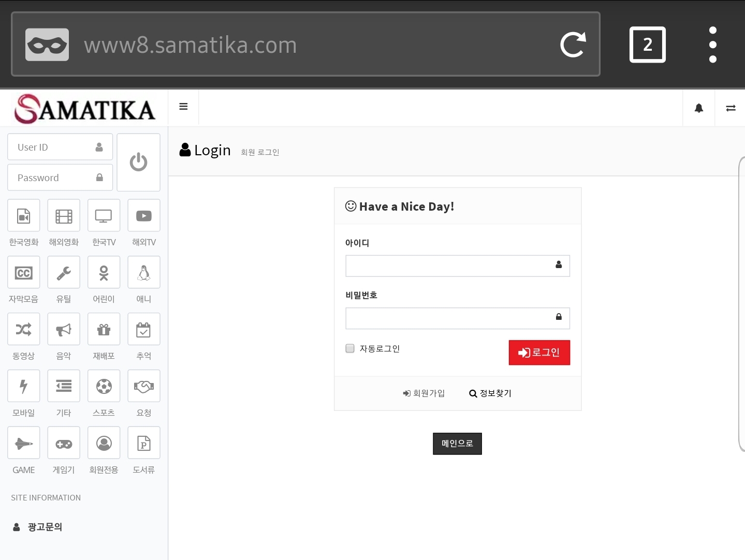Image resolution: width=745 pixels, height=560 pixels.
Task: Open the 유틸 wrench icon
Action: pos(64,272)
